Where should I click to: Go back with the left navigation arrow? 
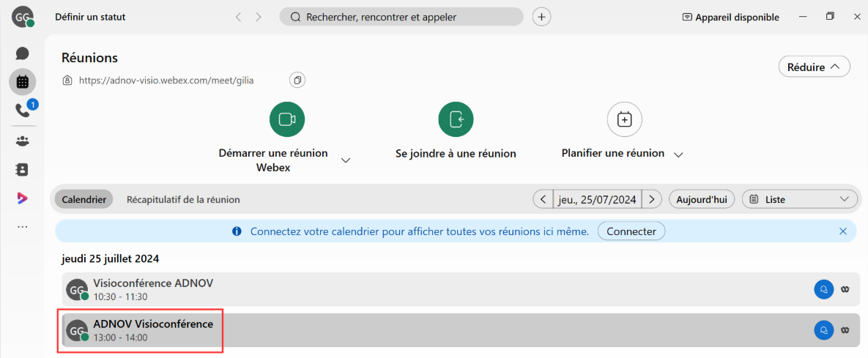tap(239, 17)
